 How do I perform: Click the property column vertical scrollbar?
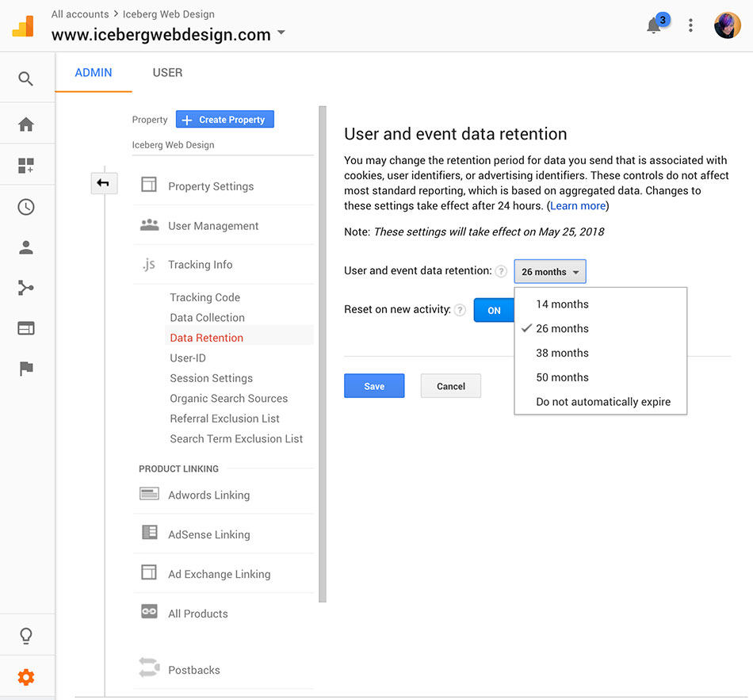coord(323,354)
